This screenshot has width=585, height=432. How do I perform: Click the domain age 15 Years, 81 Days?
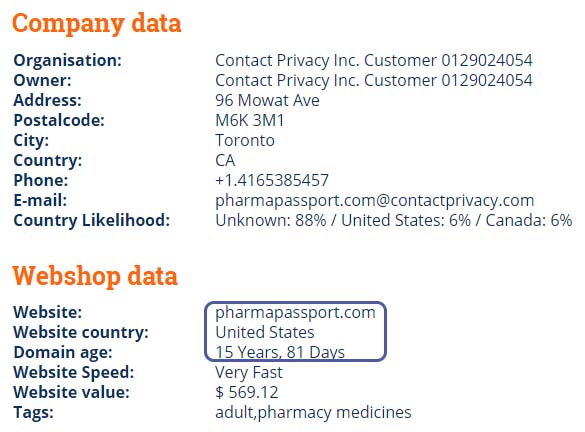pos(280,353)
